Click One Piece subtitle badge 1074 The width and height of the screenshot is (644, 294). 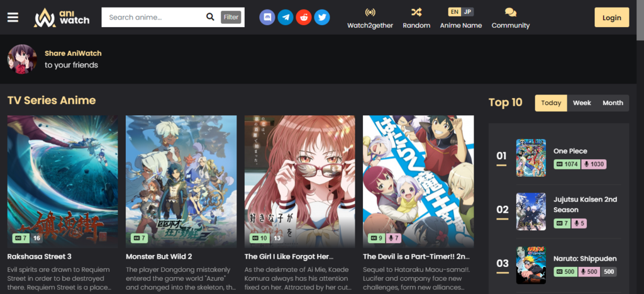pos(567,164)
